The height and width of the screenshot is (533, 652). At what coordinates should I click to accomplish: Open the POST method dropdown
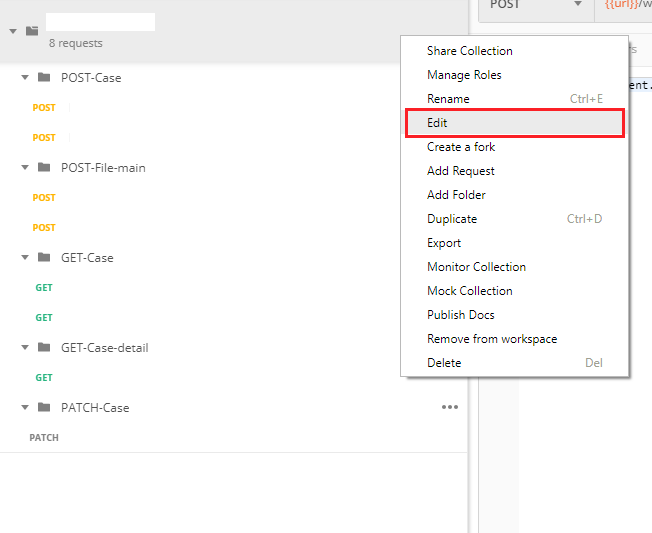[534, 6]
